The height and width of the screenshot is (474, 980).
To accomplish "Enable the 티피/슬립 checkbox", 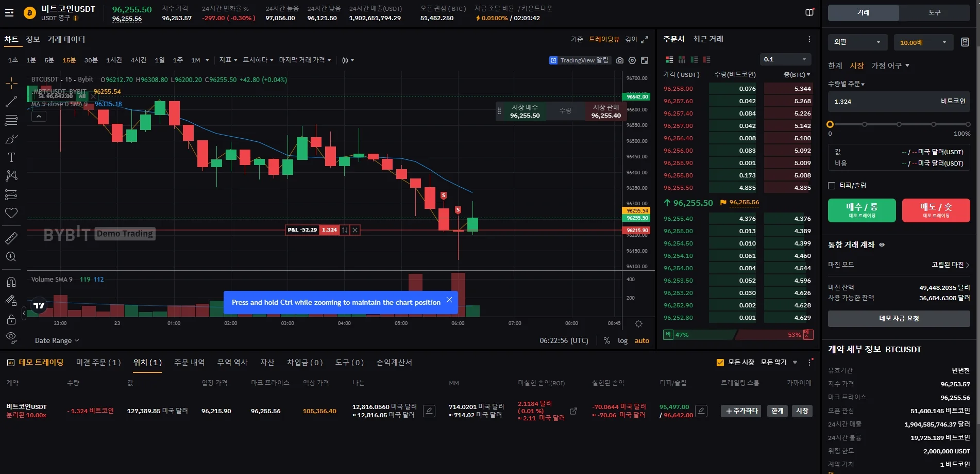I will (832, 186).
